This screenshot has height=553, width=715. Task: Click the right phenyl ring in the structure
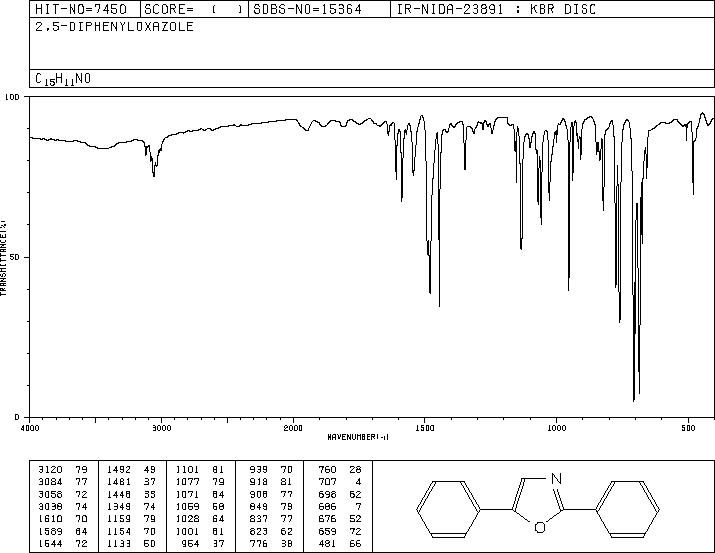coord(627,508)
